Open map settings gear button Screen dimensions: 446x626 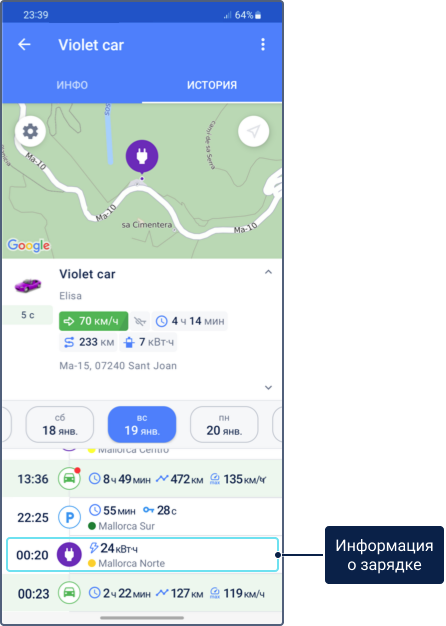click(30, 131)
